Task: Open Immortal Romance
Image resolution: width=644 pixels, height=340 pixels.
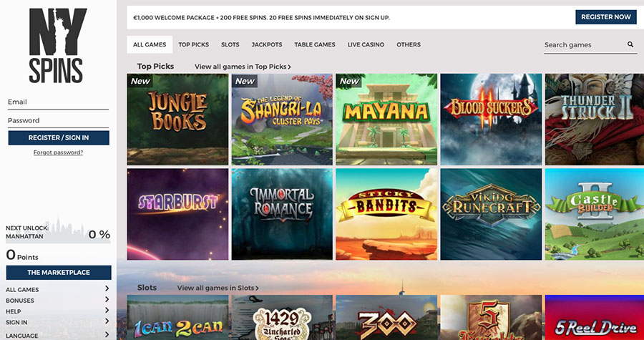Action: 282,214
